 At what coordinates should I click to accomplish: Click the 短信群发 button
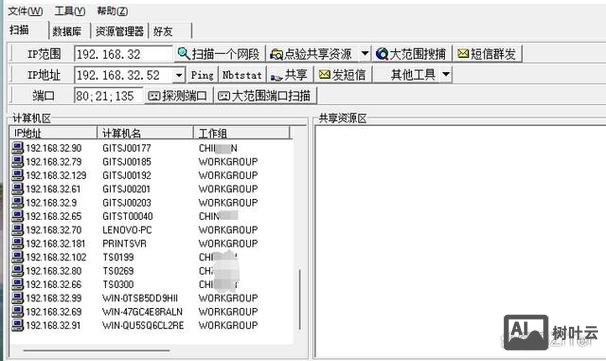click(x=487, y=54)
